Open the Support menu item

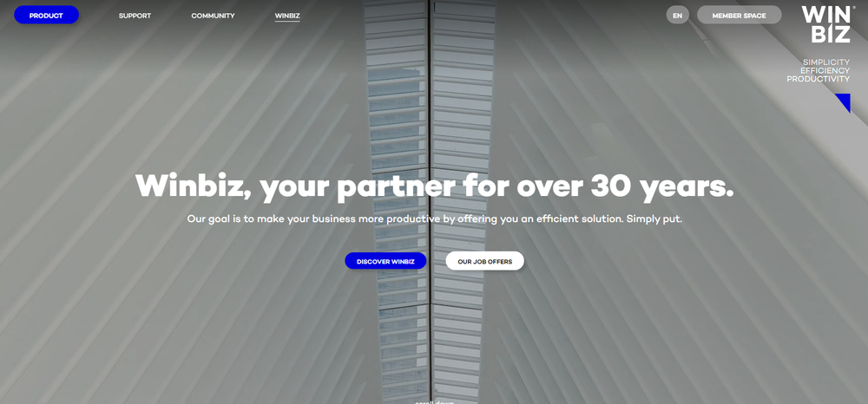[x=135, y=16]
